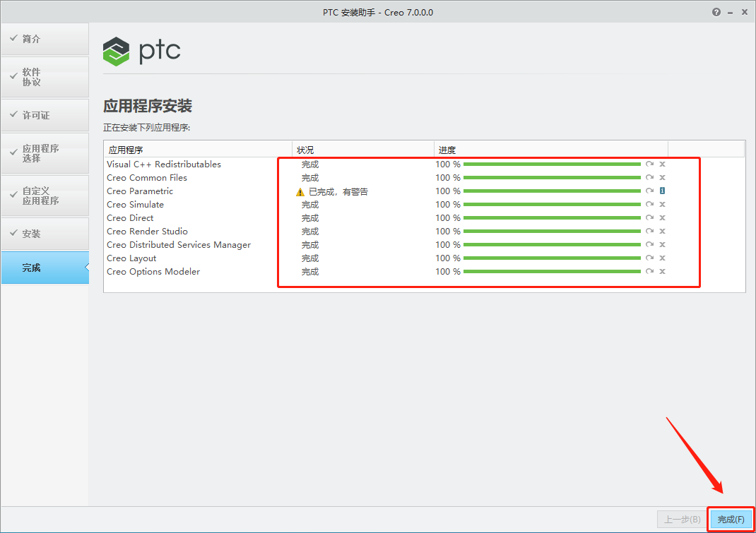The image size is (756, 533).
Task: Click the warning triangle icon beside Creo Parametric status
Action: tap(300, 192)
